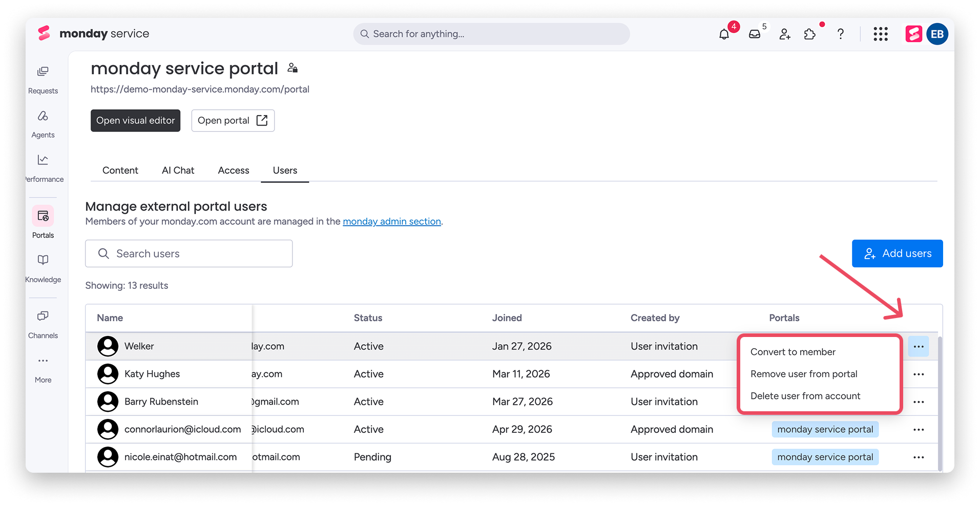The image size is (980, 506).
Task: Click the Open portal button
Action: 233,120
